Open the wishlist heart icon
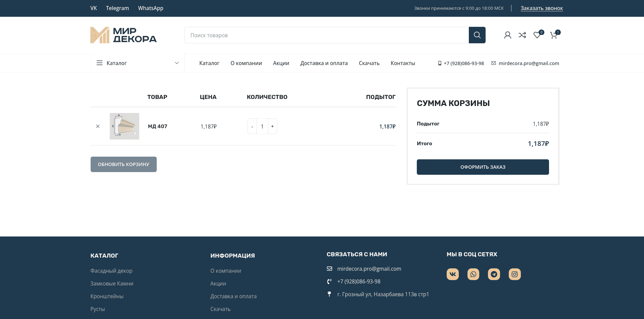Image resolution: width=644 pixels, height=319 pixels. pos(537,35)
